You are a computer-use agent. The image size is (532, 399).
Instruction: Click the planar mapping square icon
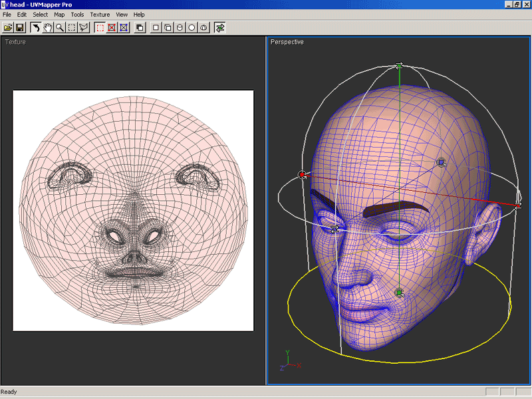click(156, 27)
